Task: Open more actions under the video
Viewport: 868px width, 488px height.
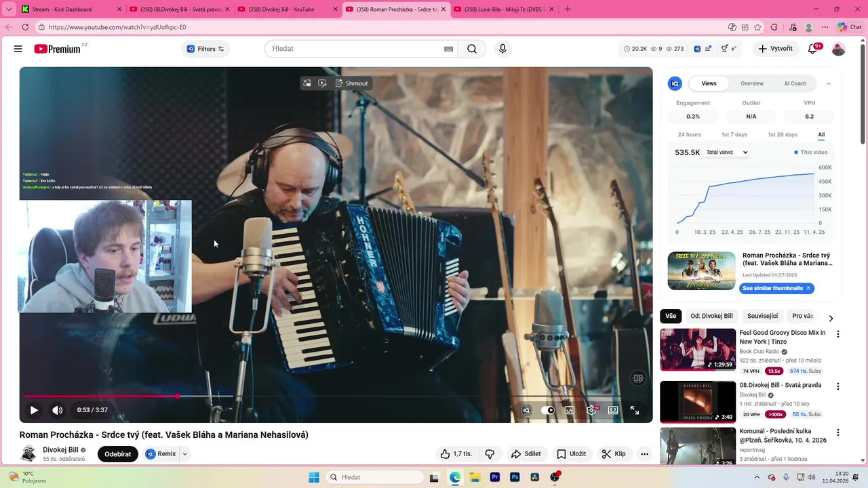Action: point(644,454)
